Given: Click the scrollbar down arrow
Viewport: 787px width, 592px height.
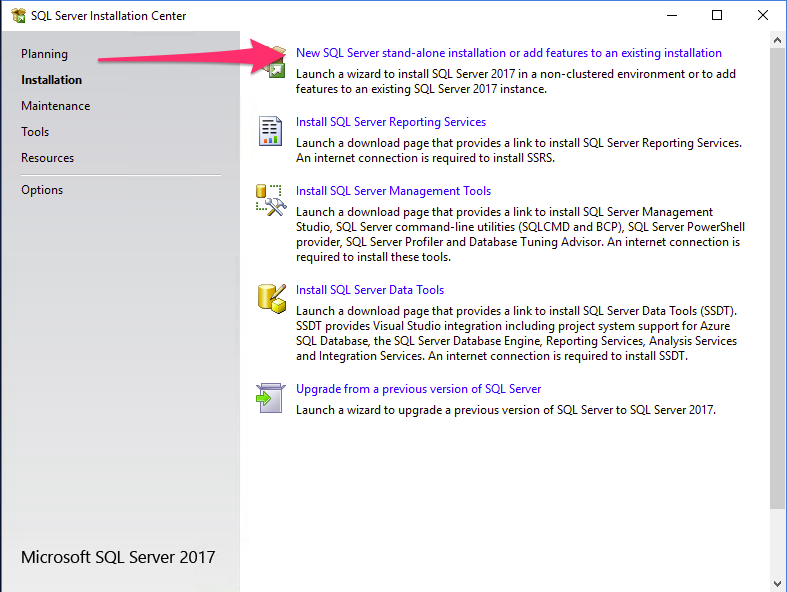Looking at the screenshot, I should coord(777,584).
